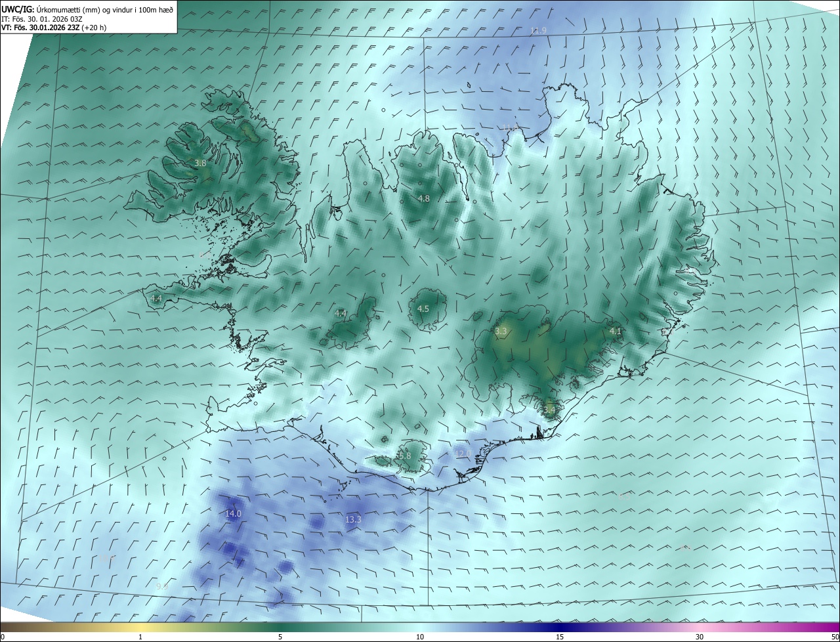
Task: Click the color scale label 1
Action: point(140,637)
